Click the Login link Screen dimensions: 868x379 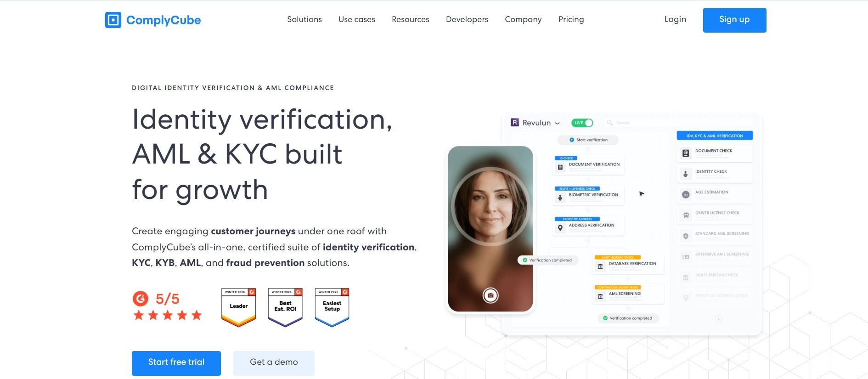(675, 19)
